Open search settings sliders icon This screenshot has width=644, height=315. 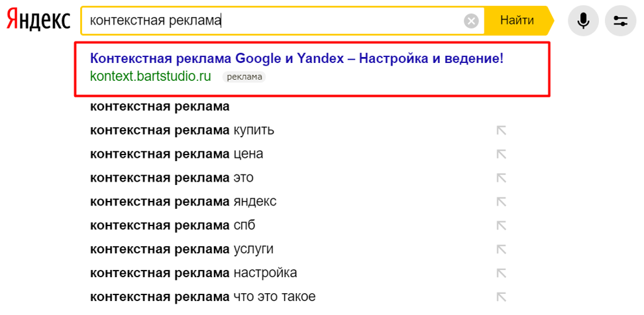[620, 21]
